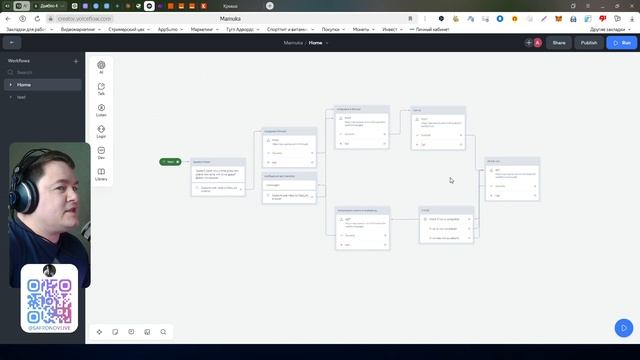Reload the page with browser refresh icon
The height and width of the screenshot is (360, 640).
tap(37, 19)
